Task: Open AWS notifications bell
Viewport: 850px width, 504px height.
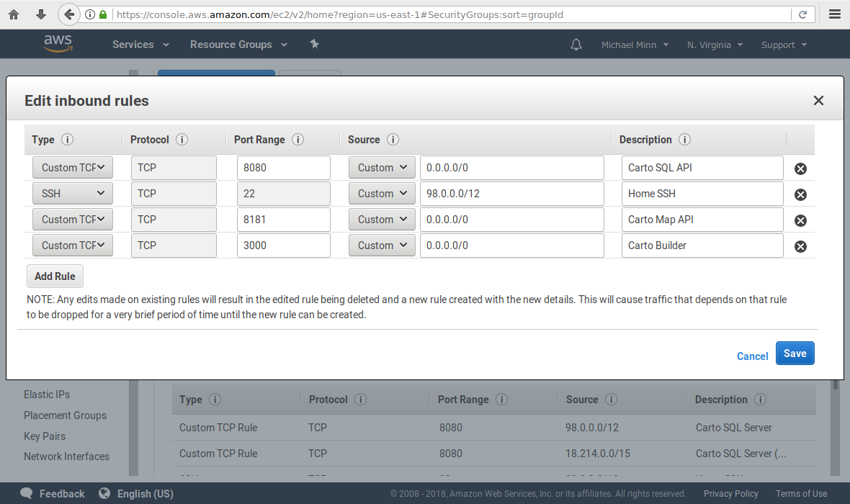Action: tap(576, 45)
